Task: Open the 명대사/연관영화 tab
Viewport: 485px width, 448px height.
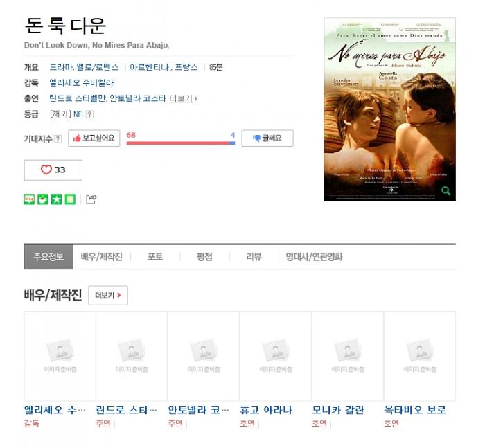Action: [314, 257]
